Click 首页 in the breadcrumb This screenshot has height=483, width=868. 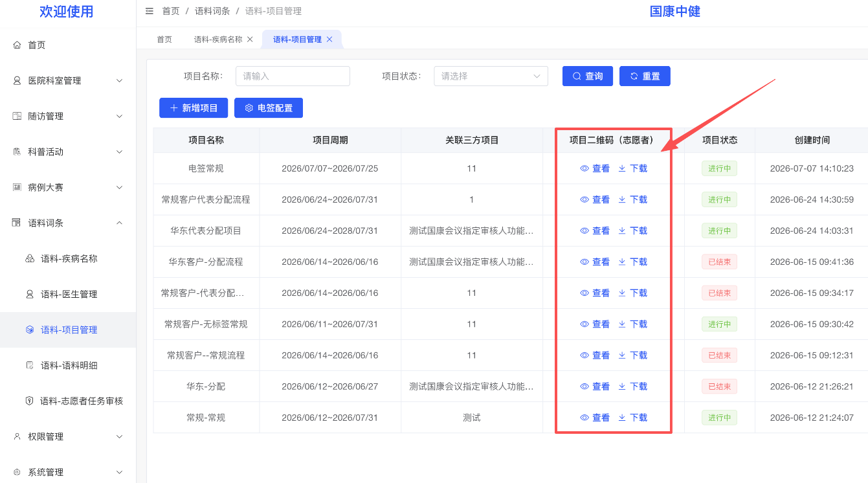[171, 11]
